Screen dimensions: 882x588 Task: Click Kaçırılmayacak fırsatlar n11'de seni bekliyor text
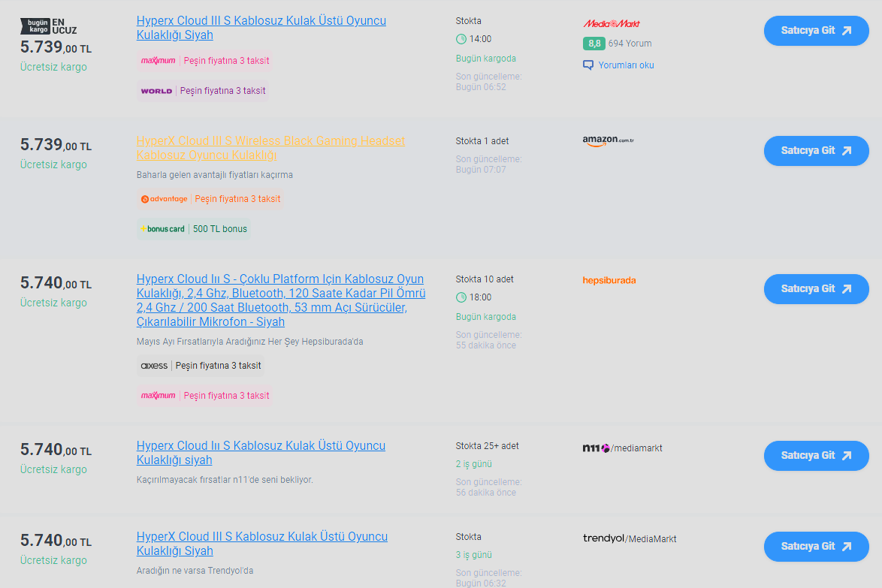(x=225, y=480)
